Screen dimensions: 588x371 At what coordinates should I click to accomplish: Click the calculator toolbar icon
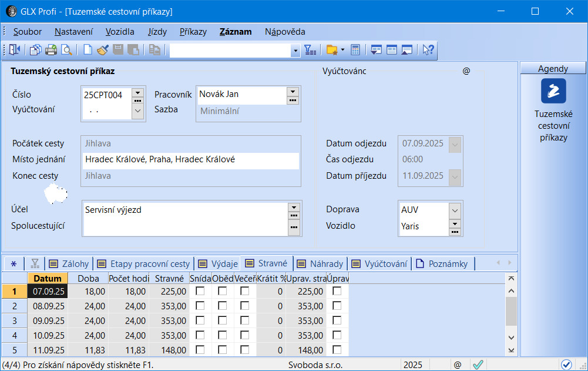[x=355, y=50]
